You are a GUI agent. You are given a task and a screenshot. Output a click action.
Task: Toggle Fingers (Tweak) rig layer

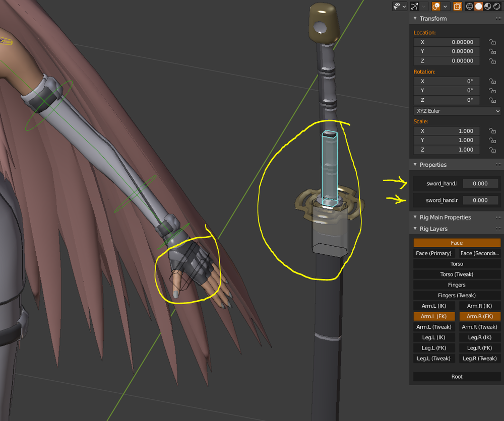coord(457,295)
